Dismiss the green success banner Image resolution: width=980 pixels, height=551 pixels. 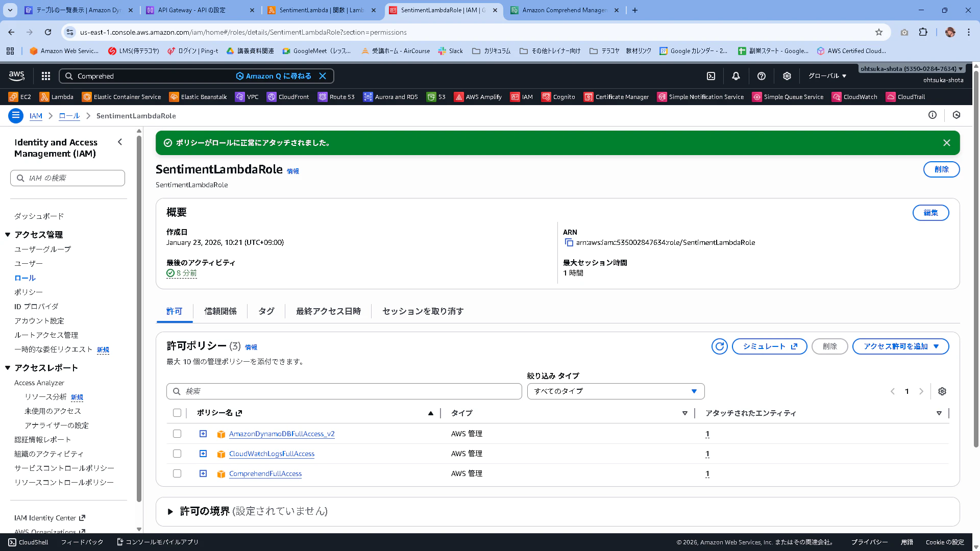point(947,143)
